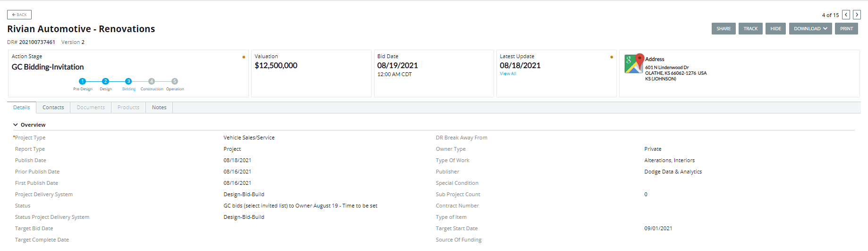868x251 pixels.
Task: Click the project title Rivian Automotive - Renovations
Action: (81, 29)
